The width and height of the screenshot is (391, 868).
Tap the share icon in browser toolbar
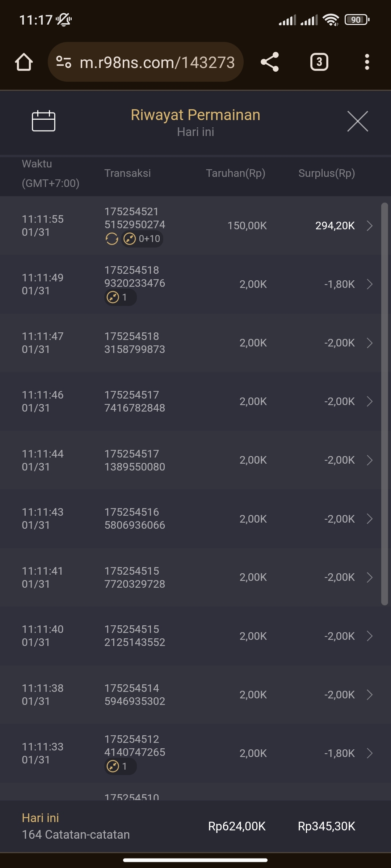[x=270, y=62]
